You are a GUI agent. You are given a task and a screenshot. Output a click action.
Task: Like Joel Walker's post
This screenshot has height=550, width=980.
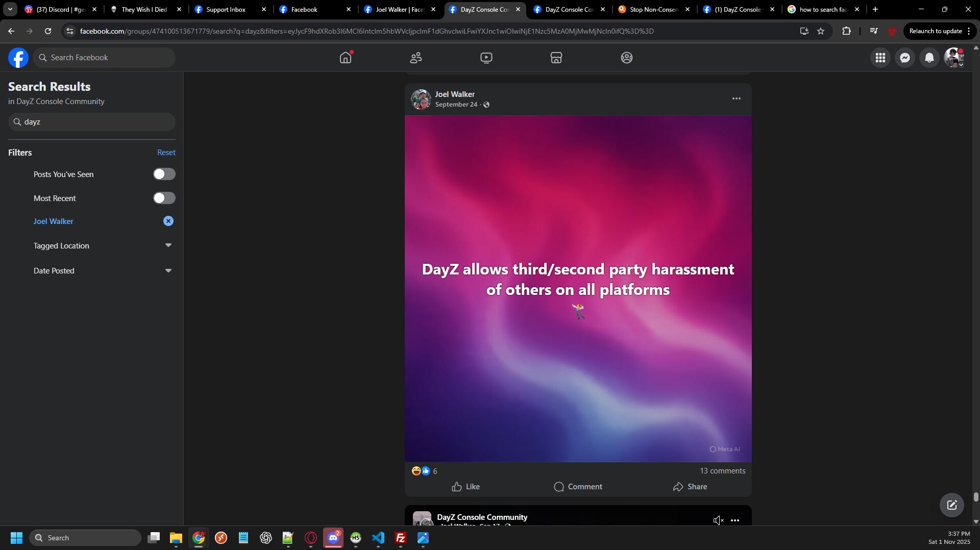pos(465,487)
